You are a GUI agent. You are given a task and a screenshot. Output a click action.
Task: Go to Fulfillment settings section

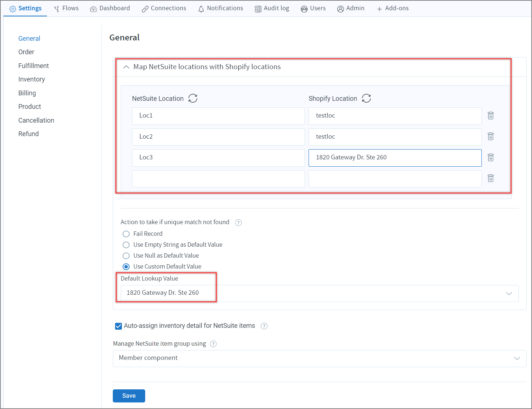(33, 66)
